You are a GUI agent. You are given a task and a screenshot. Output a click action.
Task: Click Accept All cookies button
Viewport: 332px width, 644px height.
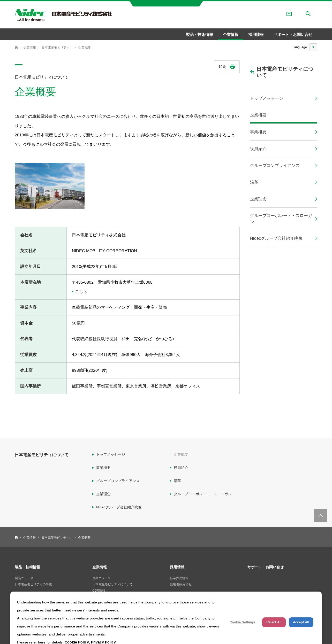pos(301,622)
